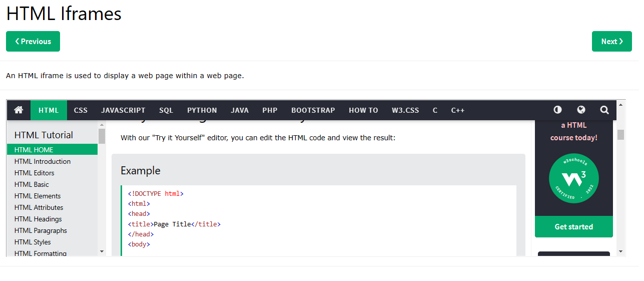Screen dimensions: 644x281
Task: Open HTML Editors in sidebar
Action: click(x=35, y=173)
